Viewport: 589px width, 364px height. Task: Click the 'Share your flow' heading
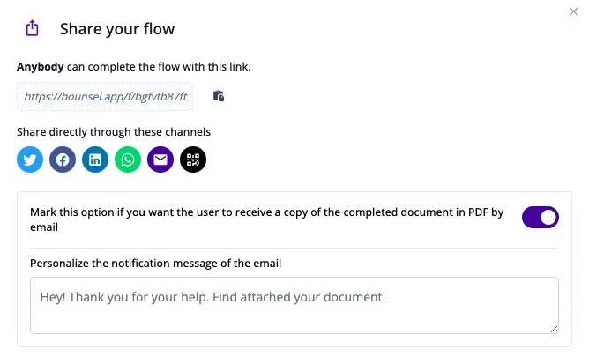[x=117, y=29]
